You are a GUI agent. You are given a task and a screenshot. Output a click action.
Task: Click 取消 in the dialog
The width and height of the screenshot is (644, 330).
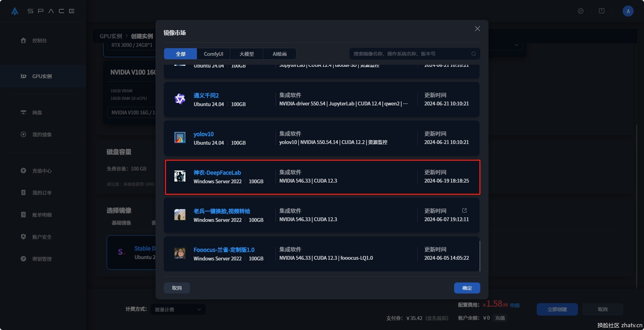pyautogui.click(x=177, y=288)
